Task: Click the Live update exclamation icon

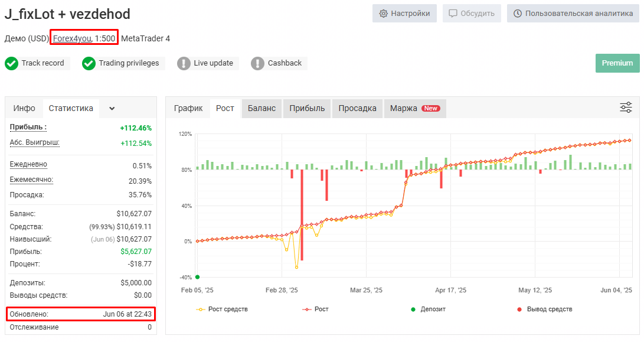Action: click(x=184, y=63)
